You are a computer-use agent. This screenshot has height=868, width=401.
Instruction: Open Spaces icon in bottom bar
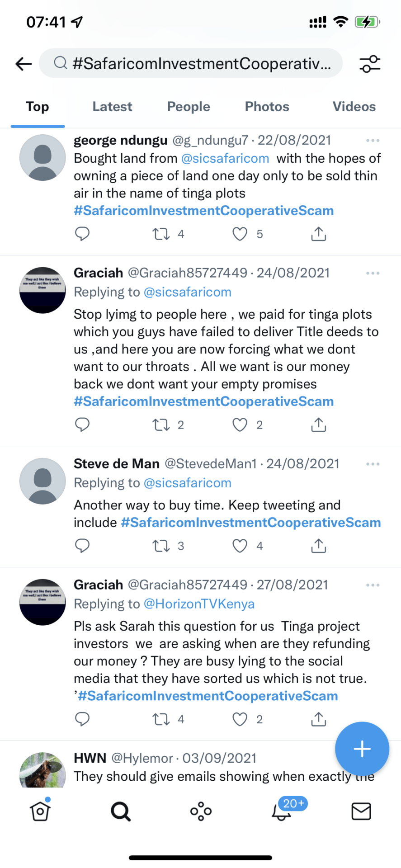[x=201, y=811]
